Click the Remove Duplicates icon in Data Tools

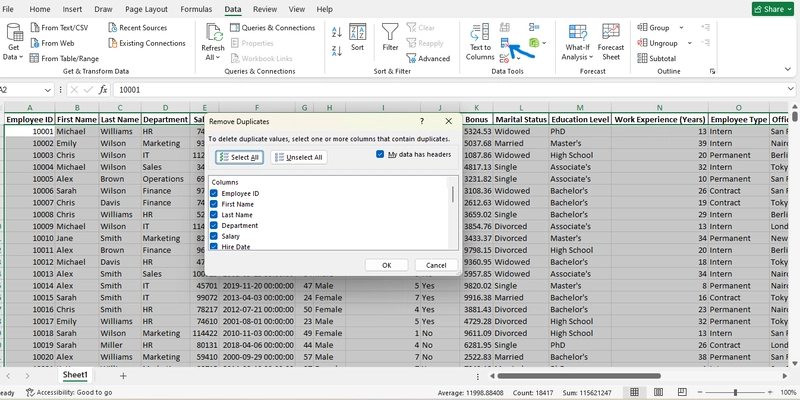506,44
